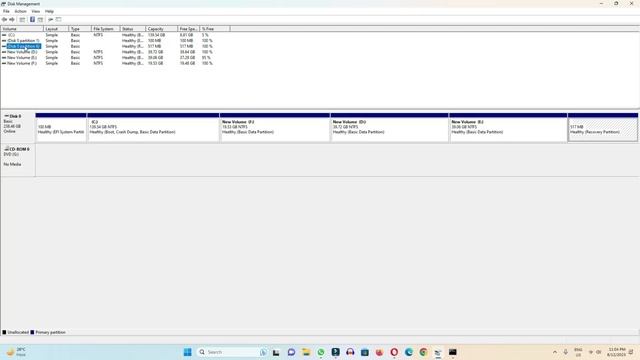Open Task View from the taskbar
This screenshot has width=640, height=360.
pyautogui.click(x=276, y=352)
